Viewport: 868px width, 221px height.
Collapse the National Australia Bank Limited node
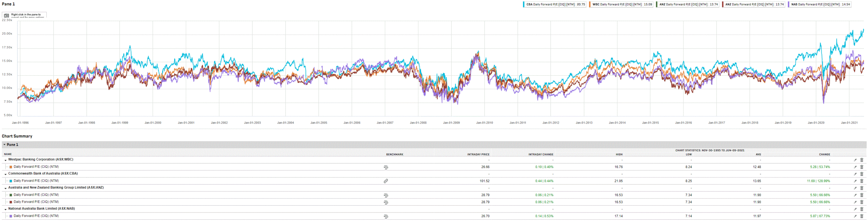coord(5,209)
